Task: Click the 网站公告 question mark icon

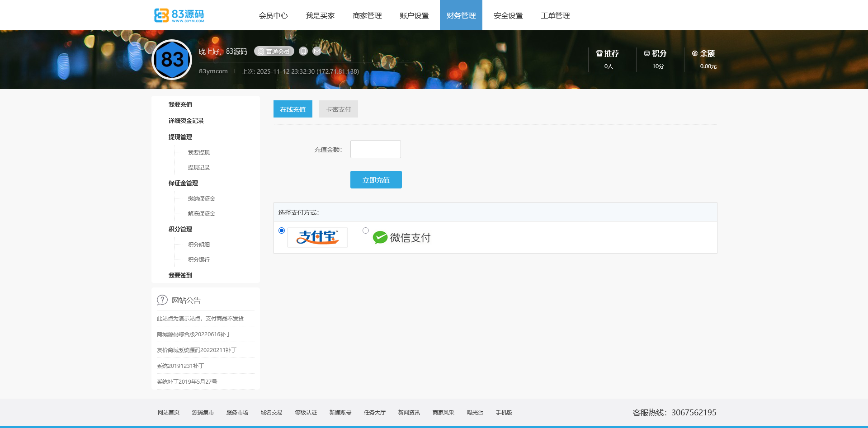Action: 162,300
